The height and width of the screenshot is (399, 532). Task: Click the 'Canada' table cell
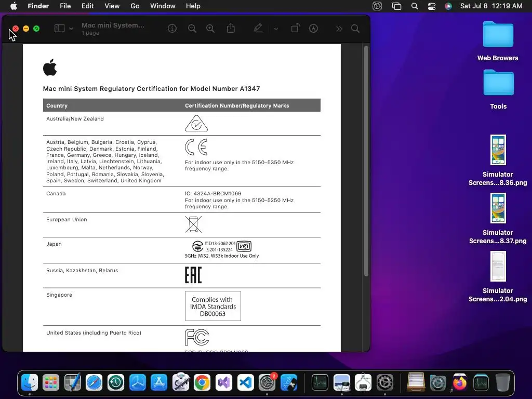click(x=56, y=193)
